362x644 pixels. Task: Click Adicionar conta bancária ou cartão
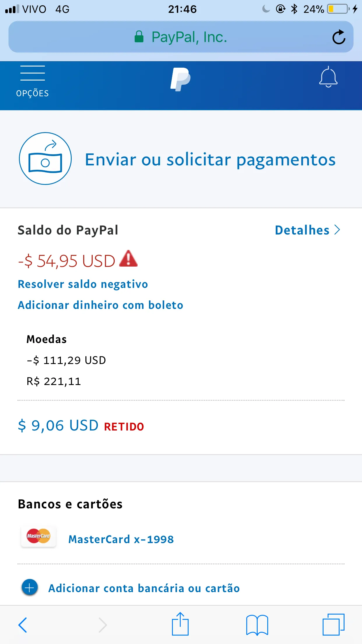pos(144,588)
